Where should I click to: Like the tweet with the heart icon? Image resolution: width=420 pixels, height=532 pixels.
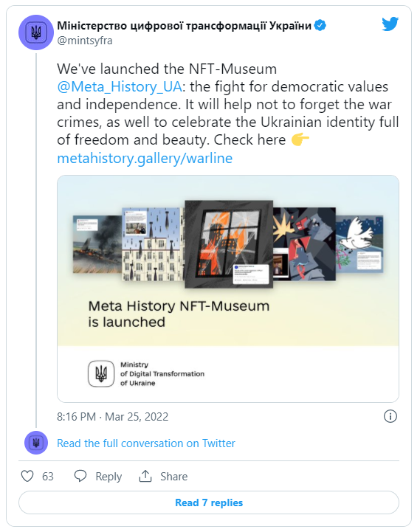27,476
